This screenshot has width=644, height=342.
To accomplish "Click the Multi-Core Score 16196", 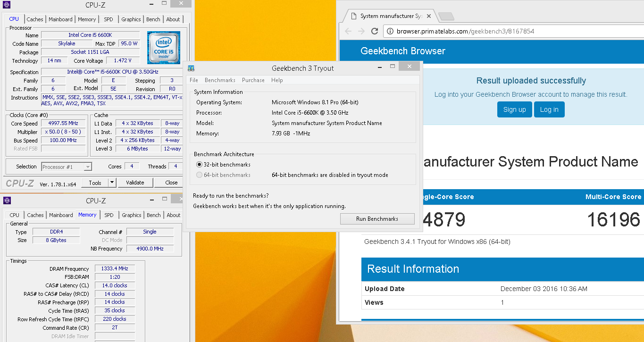I will pyautogui.click(x=613, y=220).
